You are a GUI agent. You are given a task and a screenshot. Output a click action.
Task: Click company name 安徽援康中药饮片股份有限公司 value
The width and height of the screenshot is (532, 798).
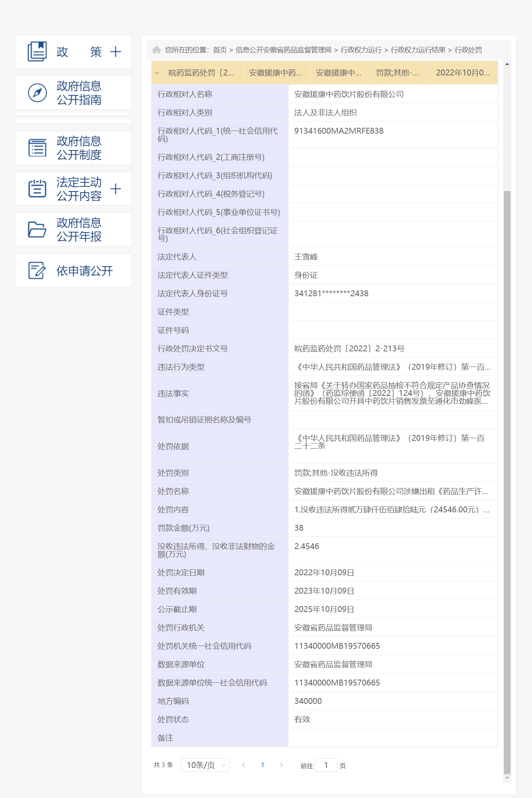click(x=349, y=94)
